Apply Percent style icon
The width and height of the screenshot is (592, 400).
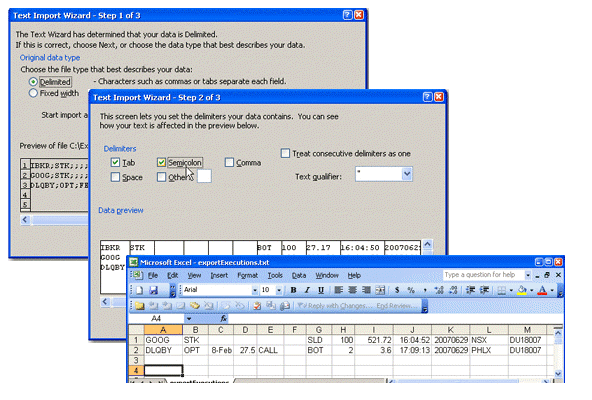coord(411,290)
